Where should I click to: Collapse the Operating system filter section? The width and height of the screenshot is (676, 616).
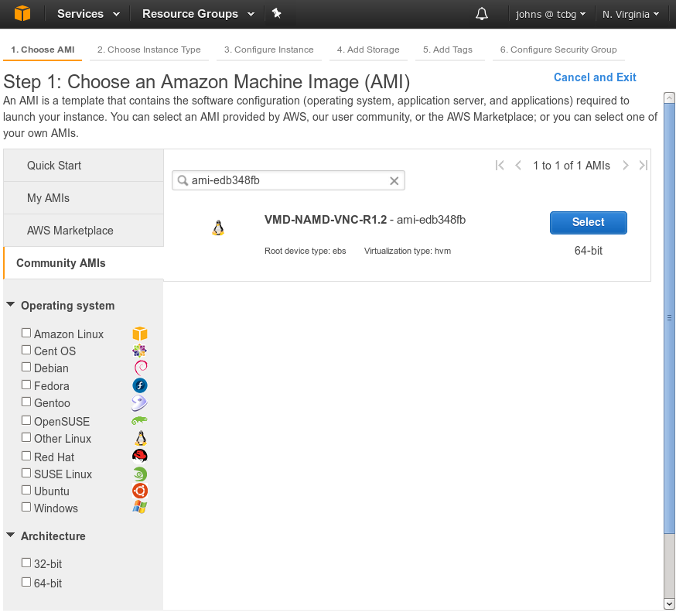point(11,305)
